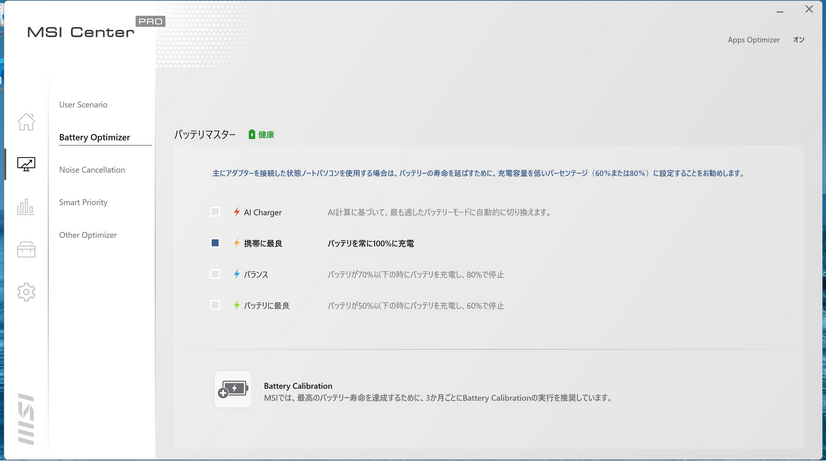Switch to Smart Priority tab

coord(83,202)
